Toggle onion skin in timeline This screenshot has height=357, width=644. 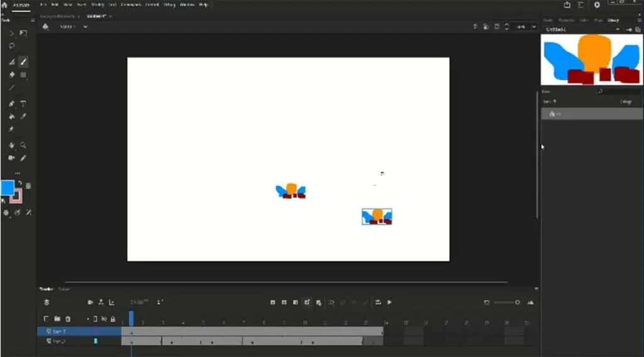(331, 302)
